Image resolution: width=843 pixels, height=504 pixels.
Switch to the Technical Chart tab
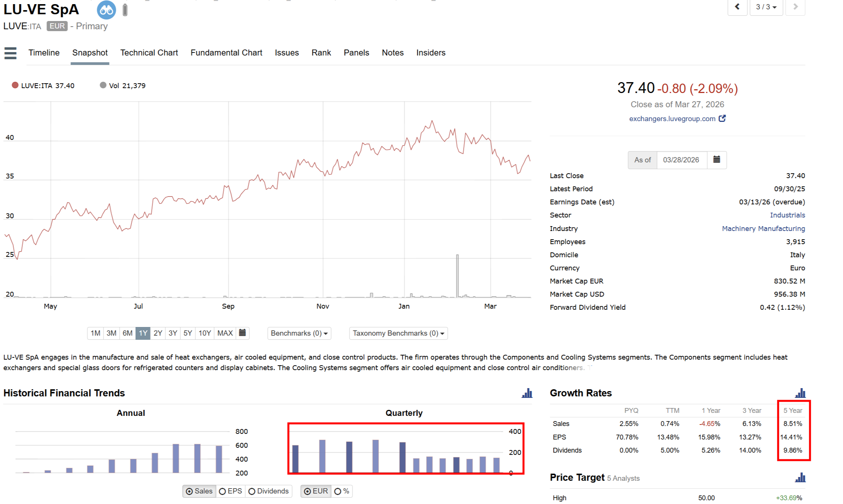pyautogui.click(x=149, y=53)
